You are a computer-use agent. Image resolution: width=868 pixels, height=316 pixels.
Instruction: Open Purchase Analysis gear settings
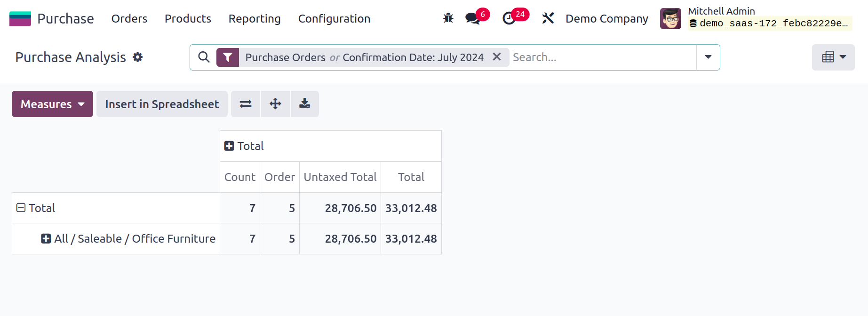pyautogui.click(x=137, y=57)
